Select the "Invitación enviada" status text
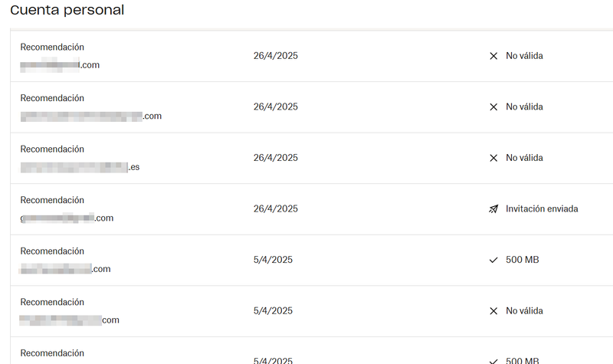This screenshot has height=364, width=613. [542, 208]
